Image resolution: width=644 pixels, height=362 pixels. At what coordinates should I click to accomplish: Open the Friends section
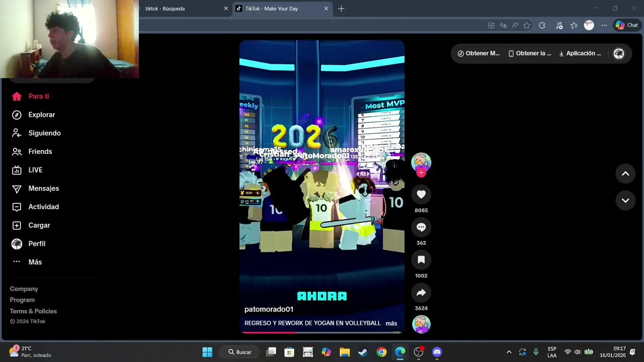33,151
